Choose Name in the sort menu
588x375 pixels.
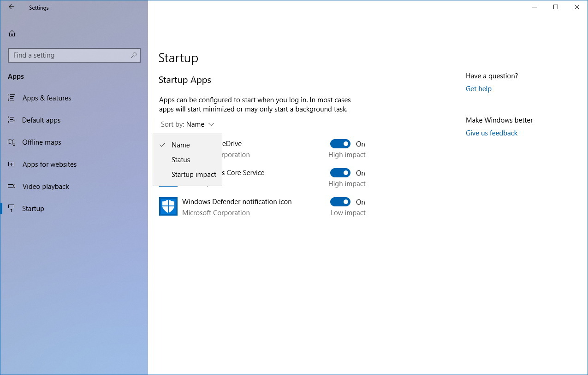187,145
